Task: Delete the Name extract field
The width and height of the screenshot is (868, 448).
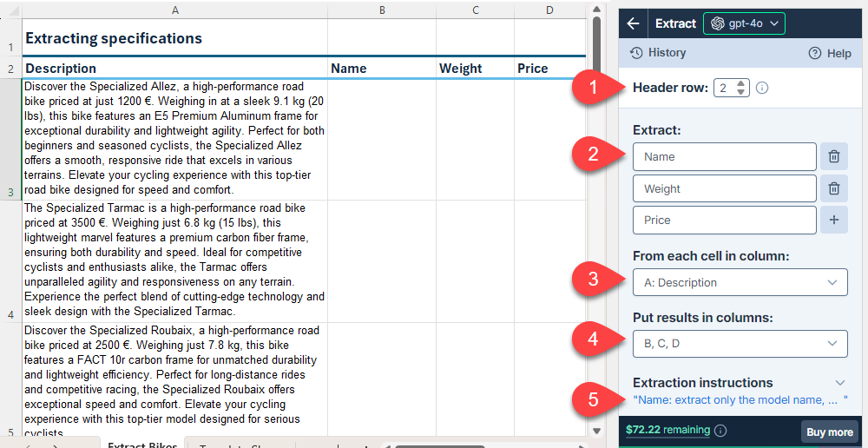Action: [833, 157]
